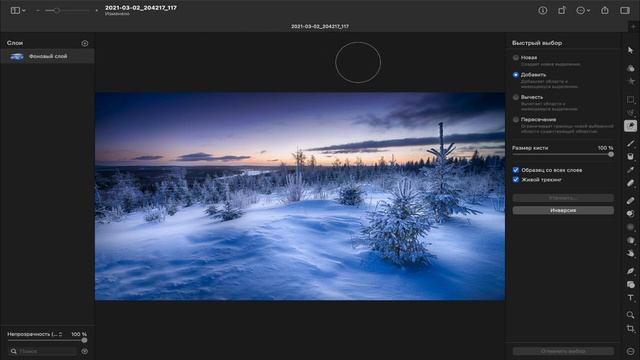This screenshot has height=360, width=640.
Task: Click the 'Быстрый выбор' panel heading
Action: coord(537,43)
